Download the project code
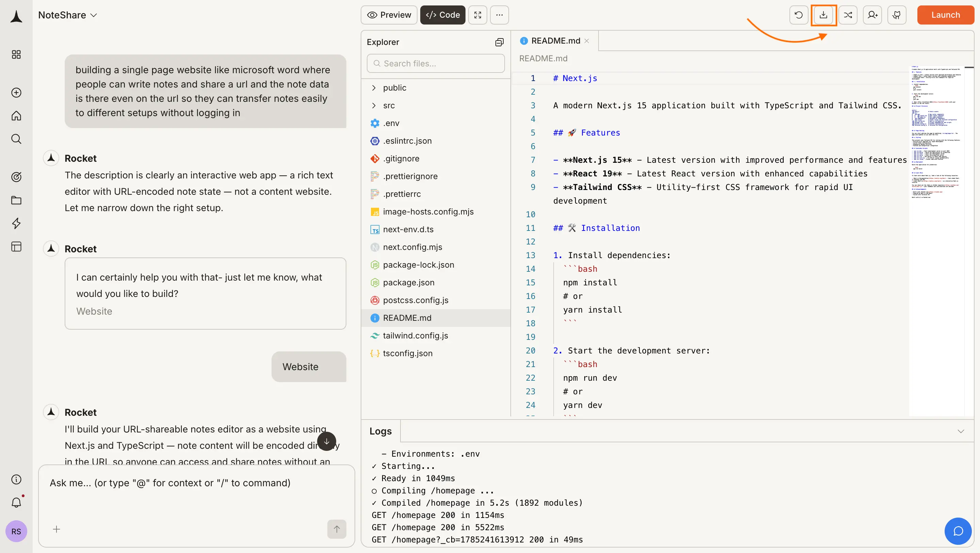980x553 pixels. click(823, 15)
